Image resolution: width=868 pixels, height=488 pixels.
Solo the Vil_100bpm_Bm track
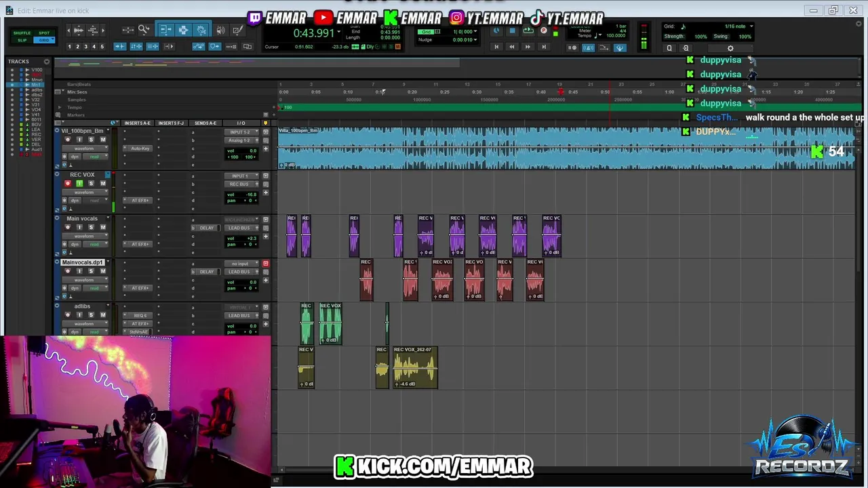point(91,140)
